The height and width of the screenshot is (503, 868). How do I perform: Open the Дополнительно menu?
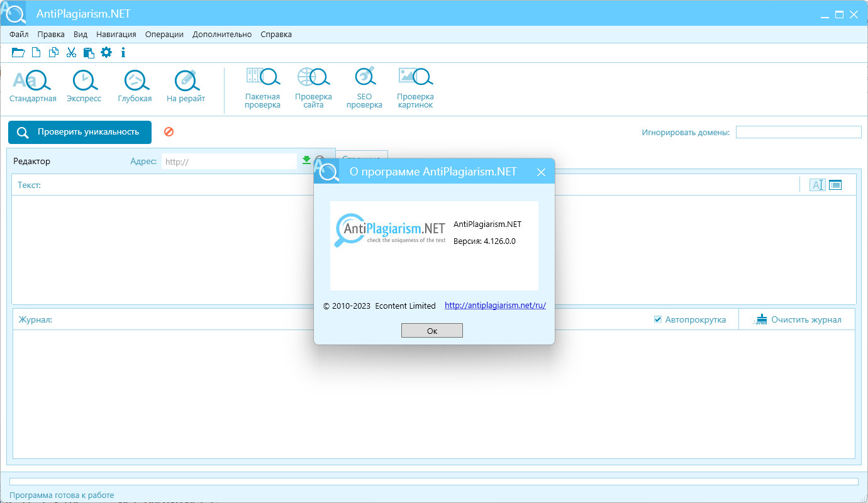(222, 35)
